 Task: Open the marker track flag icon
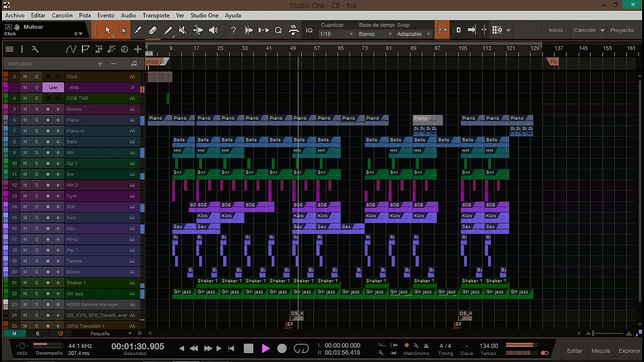(x=86, y=49)
